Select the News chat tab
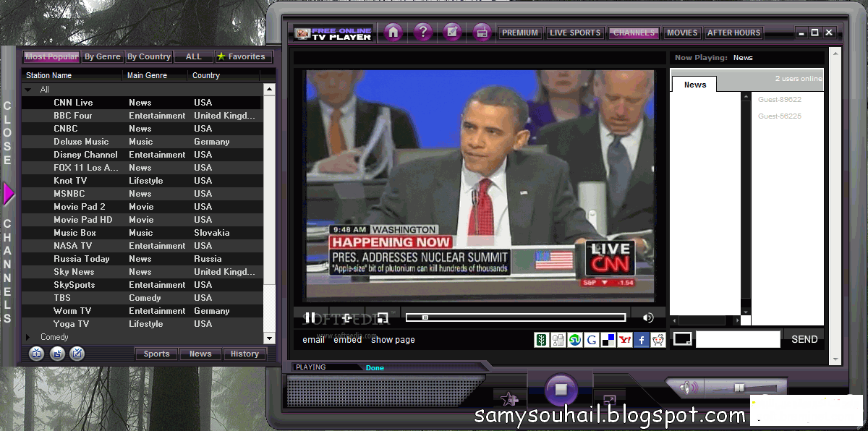The image size is (868, 431). 694,85
